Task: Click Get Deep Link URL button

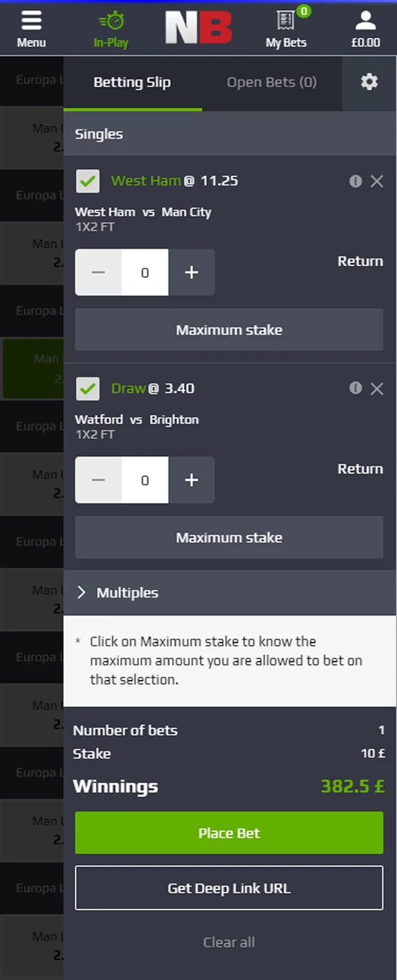Action: pos(229,888)
